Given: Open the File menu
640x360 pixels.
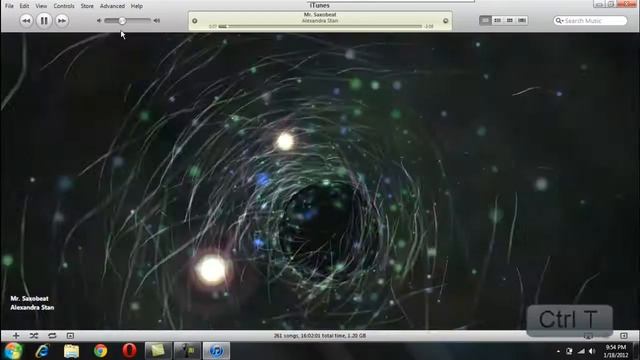Looking at the screenshot, I should pos(9,6).
